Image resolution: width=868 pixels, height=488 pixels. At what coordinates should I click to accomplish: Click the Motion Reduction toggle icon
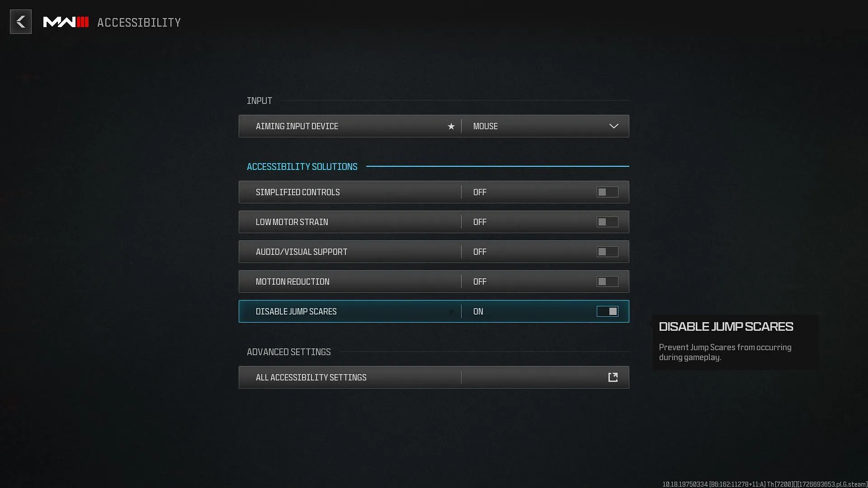pos(607,281)
